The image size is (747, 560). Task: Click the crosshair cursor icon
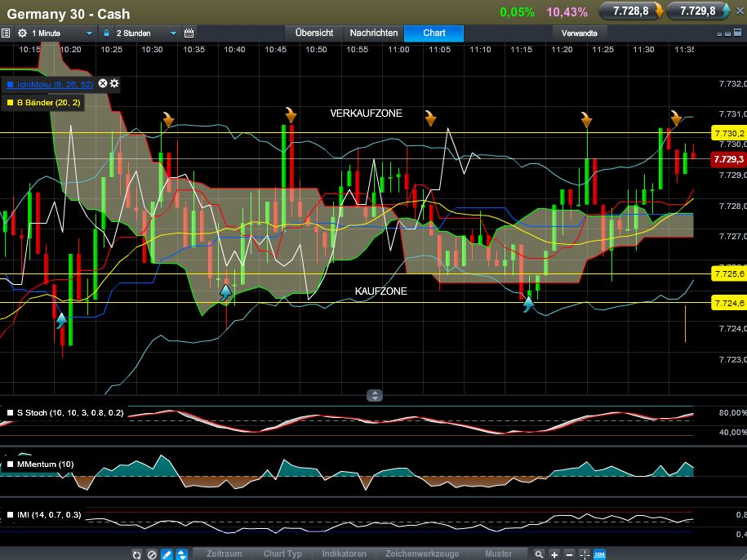pyautogui.click(x=585, y=554)
